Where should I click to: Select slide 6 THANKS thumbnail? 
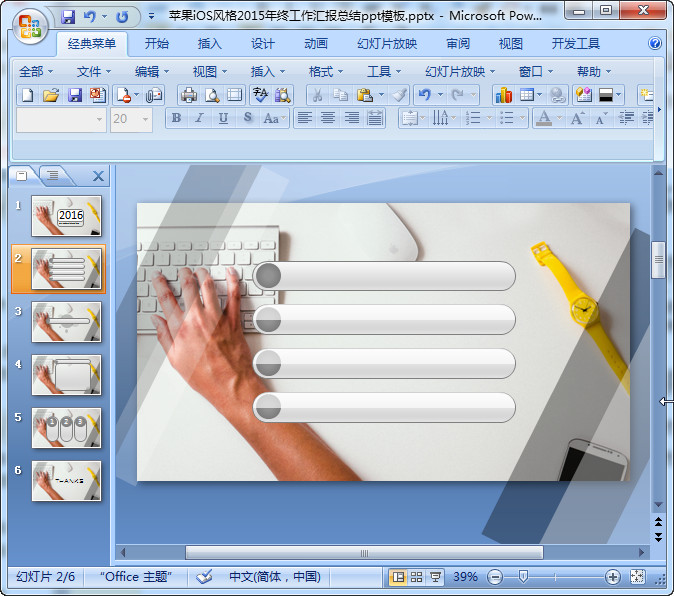(x=66, y=481)
